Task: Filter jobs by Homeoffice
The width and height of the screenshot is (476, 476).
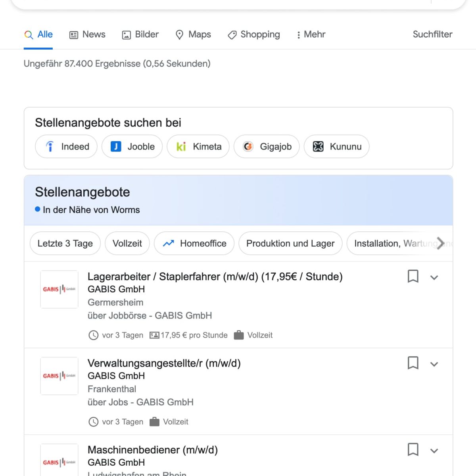Action: [194, 243]
